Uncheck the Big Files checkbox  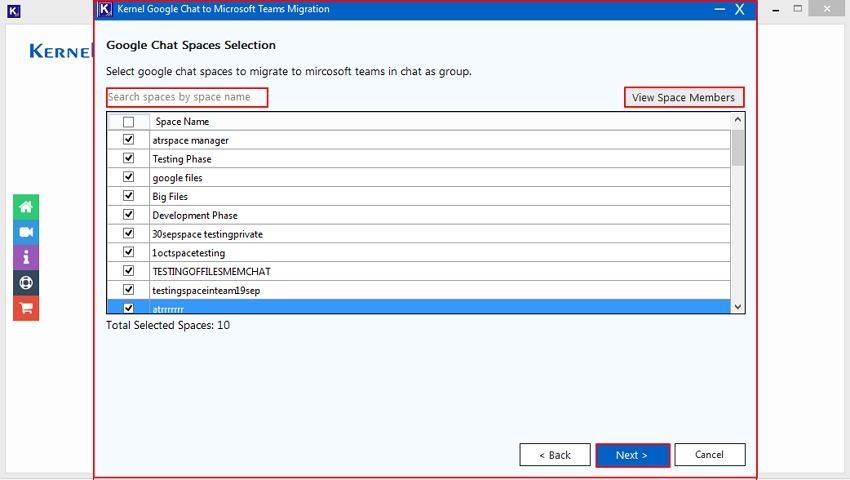pyautogui.click(x=128, y=195)
